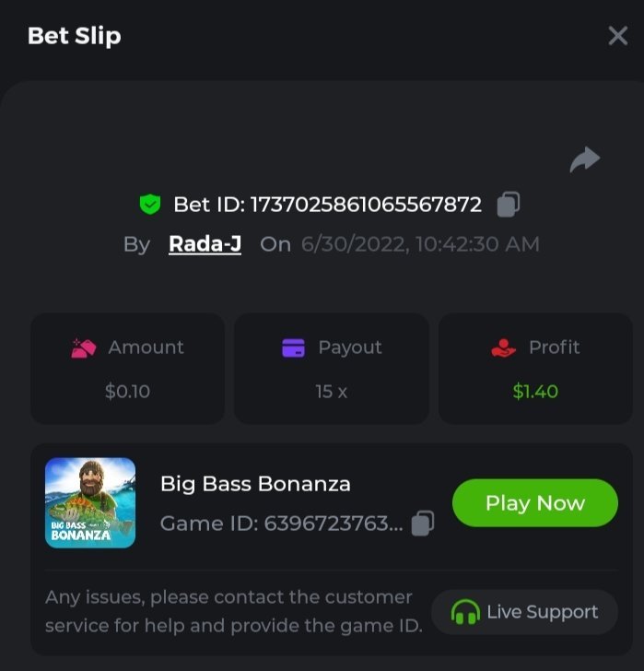The image size is (644, 671).
Task: Copy the Bet ID number
Action: coord(509,205)
